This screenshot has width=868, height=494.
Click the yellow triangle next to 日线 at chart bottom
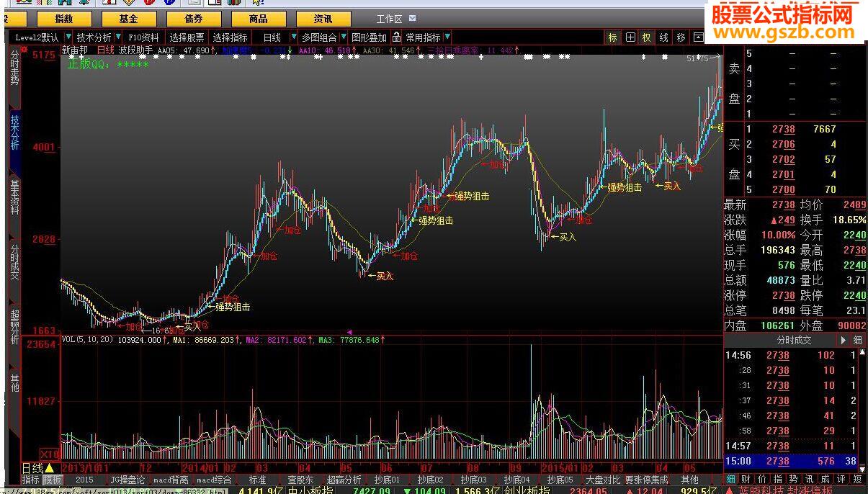point(49,467)
